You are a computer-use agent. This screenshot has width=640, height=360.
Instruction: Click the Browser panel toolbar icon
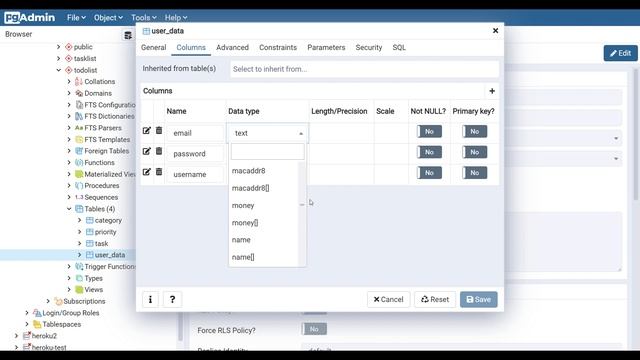point(128,35)
